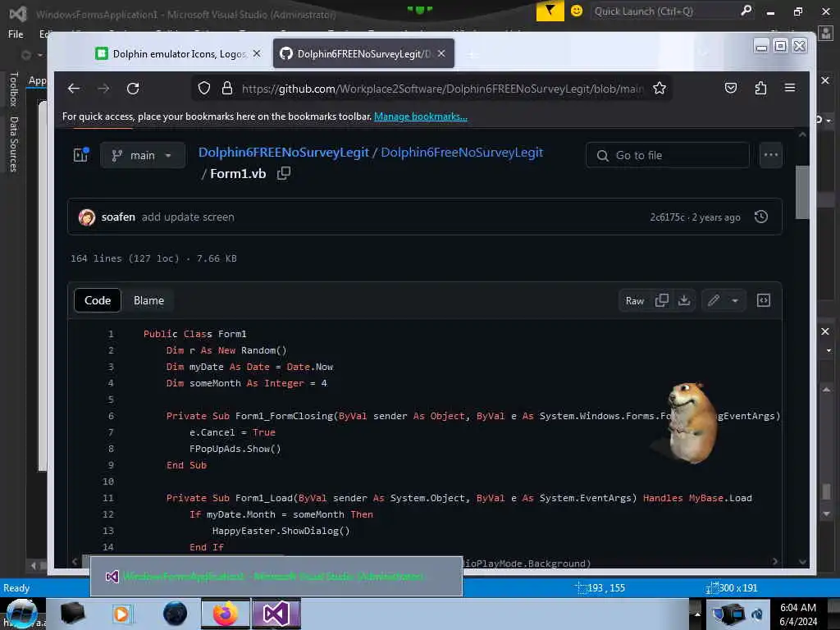Screen dimensions: 840x630
Task: Open more file actions menu
Action: (771, 155)
